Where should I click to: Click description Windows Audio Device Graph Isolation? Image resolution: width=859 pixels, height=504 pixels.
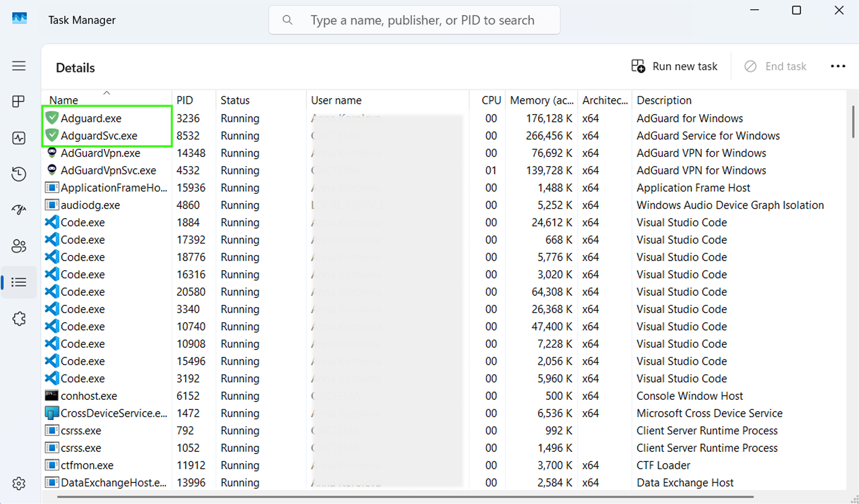[x=730, y=205]
